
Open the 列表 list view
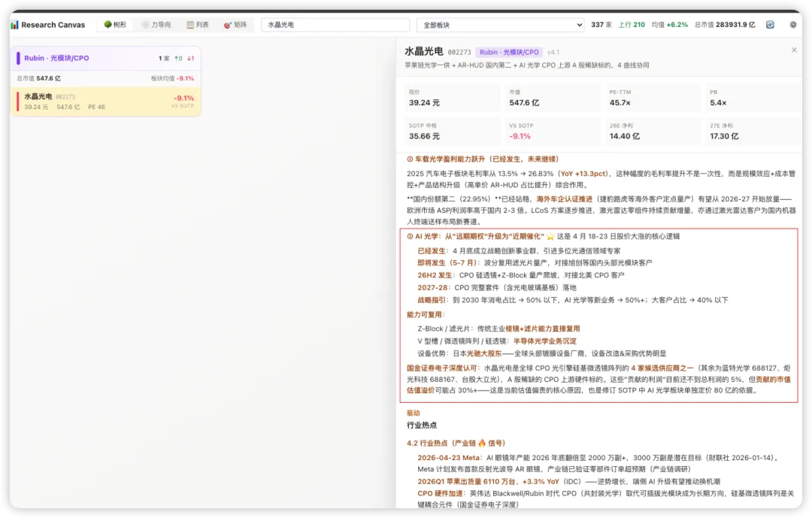tap(198, 24)
